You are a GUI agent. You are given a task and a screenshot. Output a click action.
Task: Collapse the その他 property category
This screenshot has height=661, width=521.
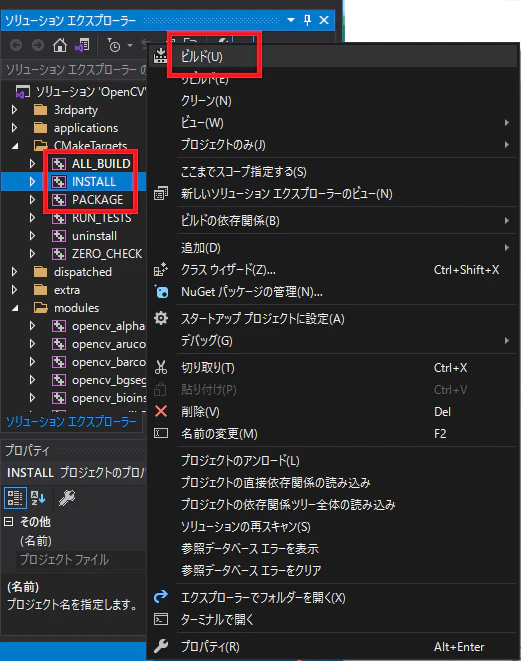[8, 521]
